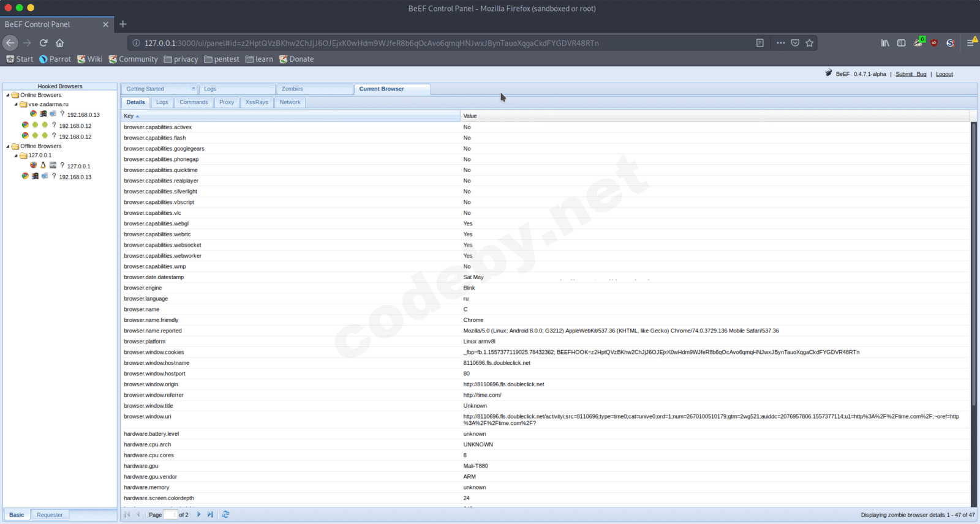
Task: Collapse the Online Browsers tree node
Action: pos(8,95)
